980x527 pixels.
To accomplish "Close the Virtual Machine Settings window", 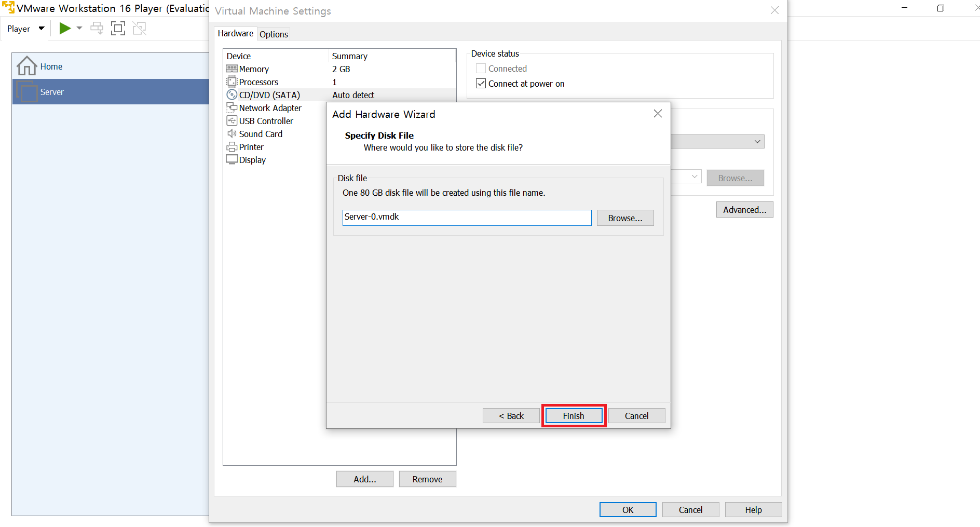I will [x=774, y=10].
